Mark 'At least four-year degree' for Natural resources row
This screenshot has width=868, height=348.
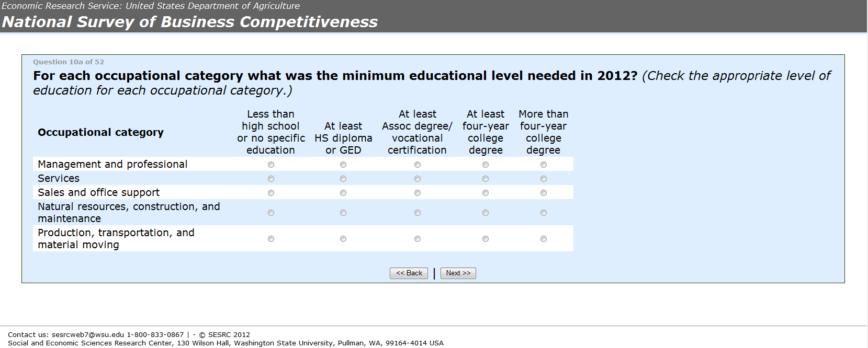coord(486,213)
